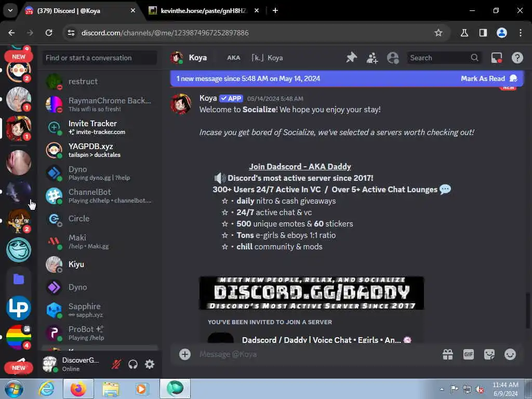This screenshot has height=399, width=532.
Task: Click bottom NEW mentions indicator
Action: tap(19, 368)
